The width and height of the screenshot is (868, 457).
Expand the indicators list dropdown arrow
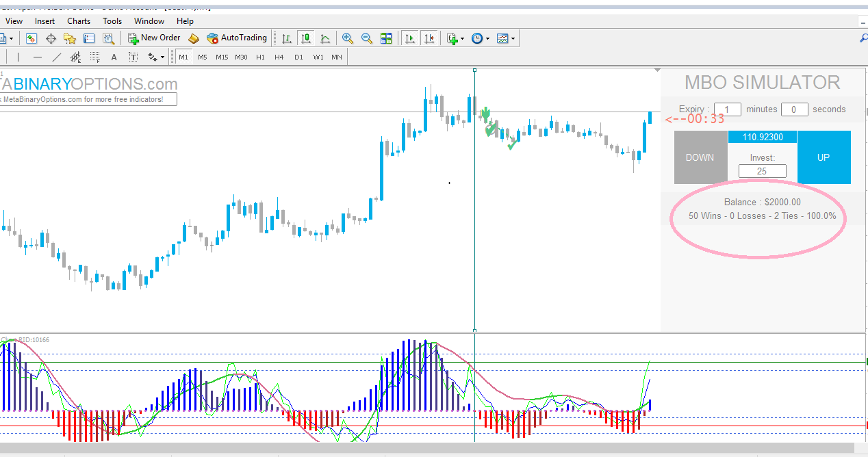click(x=463, y=39)
